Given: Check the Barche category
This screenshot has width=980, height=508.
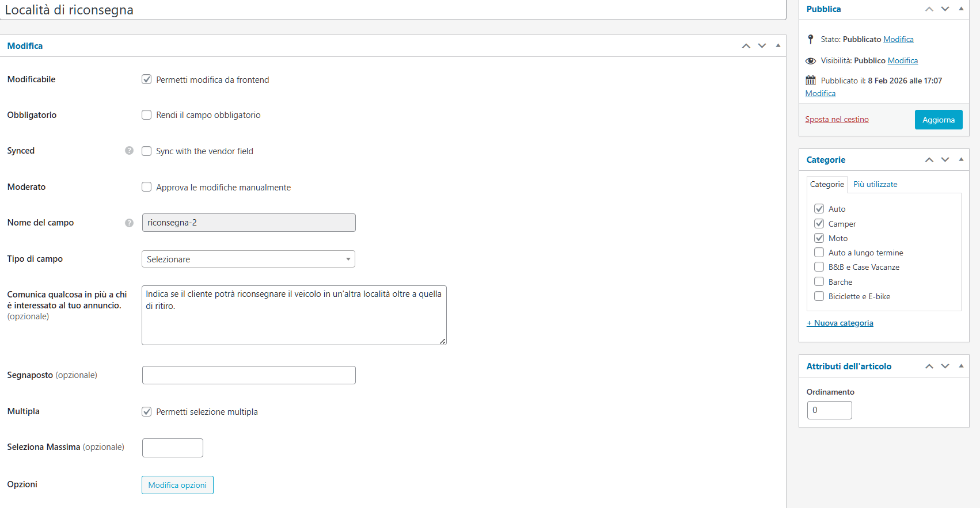Looking at the screenshot, I should [x=819, y=282].
